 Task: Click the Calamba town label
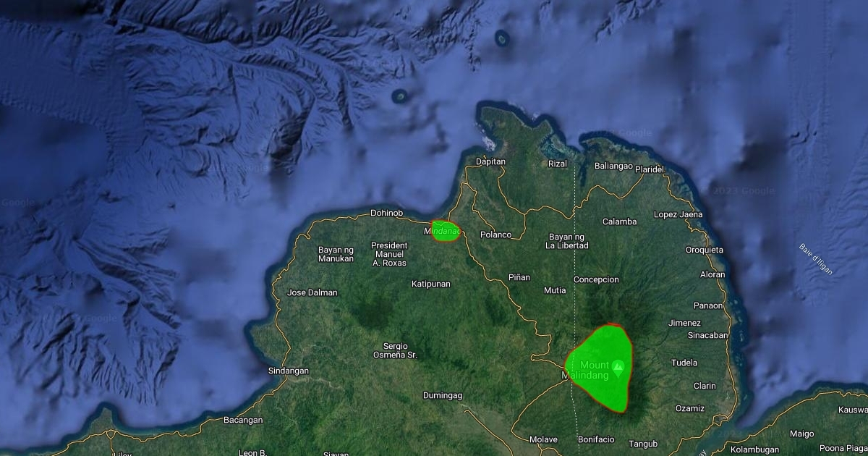point(620,221)
